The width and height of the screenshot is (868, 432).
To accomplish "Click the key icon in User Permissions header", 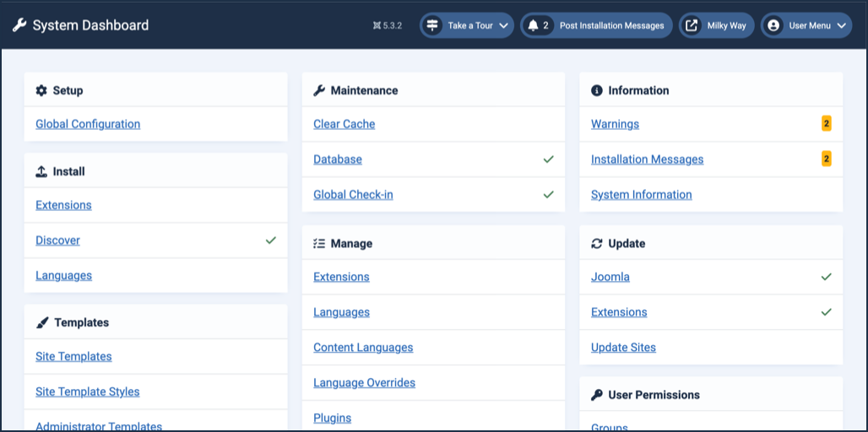I will pos(597,395).
